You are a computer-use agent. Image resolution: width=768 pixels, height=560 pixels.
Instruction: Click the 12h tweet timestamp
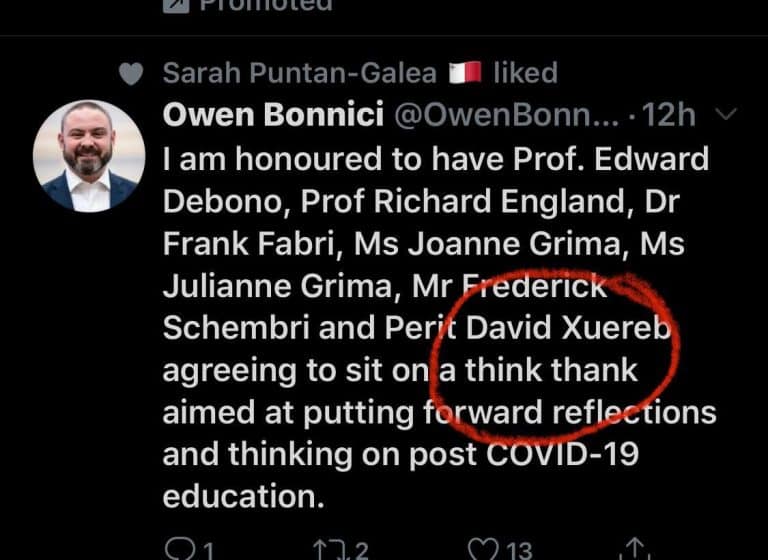click(x=670, y=116)
